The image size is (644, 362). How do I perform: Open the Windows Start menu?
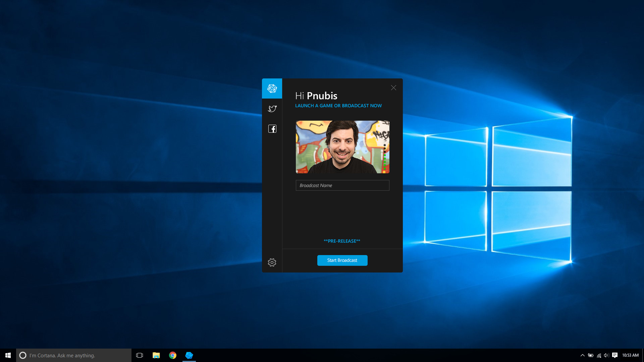click(8, 355)
